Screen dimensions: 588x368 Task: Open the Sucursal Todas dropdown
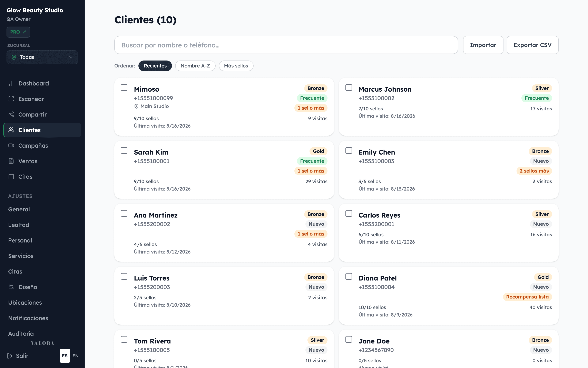(42, 57)
